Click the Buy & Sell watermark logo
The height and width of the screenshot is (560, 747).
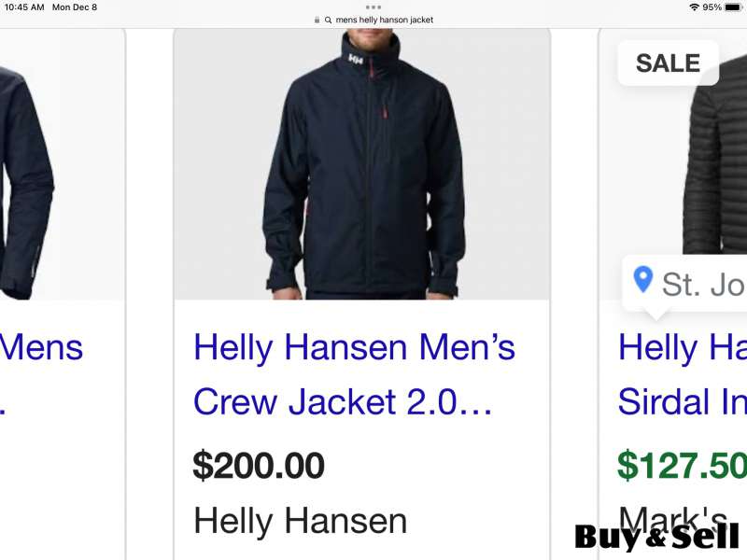tap(657, 537)
